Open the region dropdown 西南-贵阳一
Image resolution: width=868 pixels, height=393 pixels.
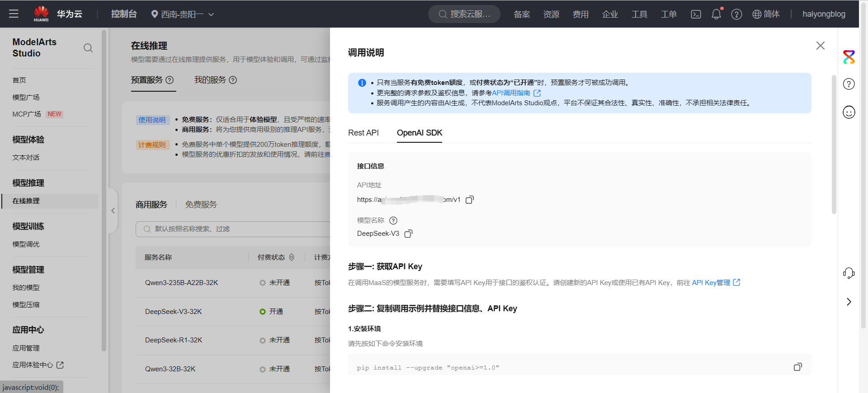(183, 14)
